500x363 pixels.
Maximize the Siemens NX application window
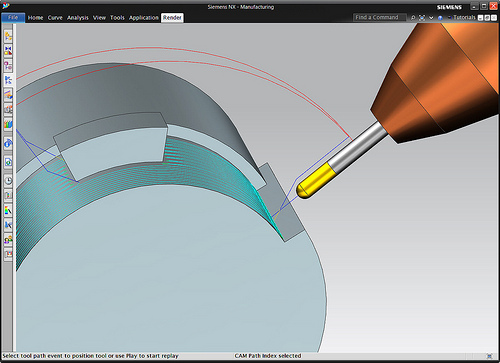coord(484,6)
